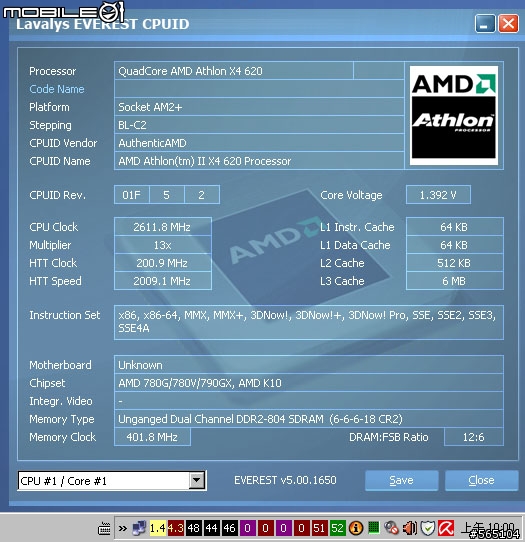Click the red Avira antivirus tray icon

[446, 528]
